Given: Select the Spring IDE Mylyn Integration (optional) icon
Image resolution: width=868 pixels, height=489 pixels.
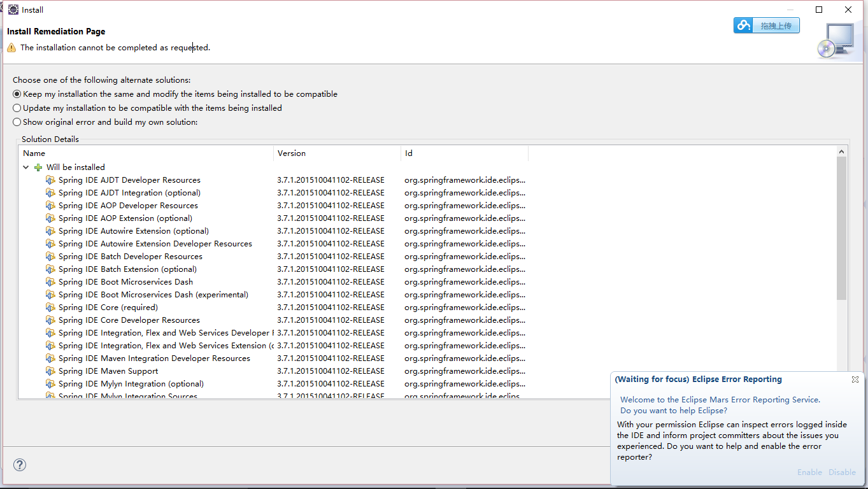Looking at the screenshot, I should 51,384.
